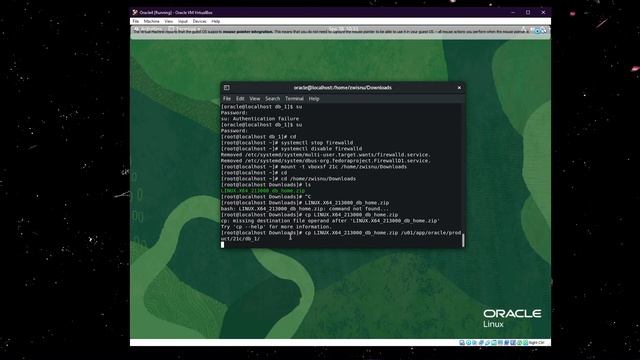The image size is (640, 360).
Task: Click the VirtualBox app icon in title bar
Action: pos(135,12)
